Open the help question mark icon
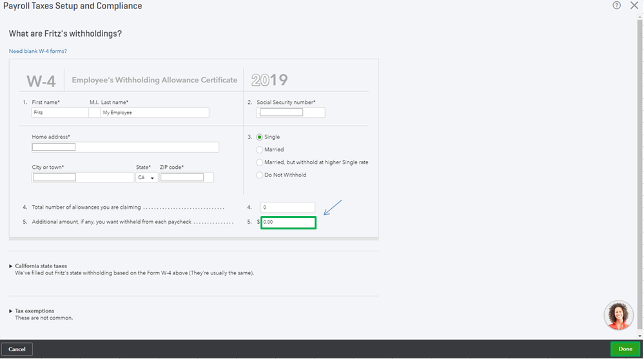 617,6
